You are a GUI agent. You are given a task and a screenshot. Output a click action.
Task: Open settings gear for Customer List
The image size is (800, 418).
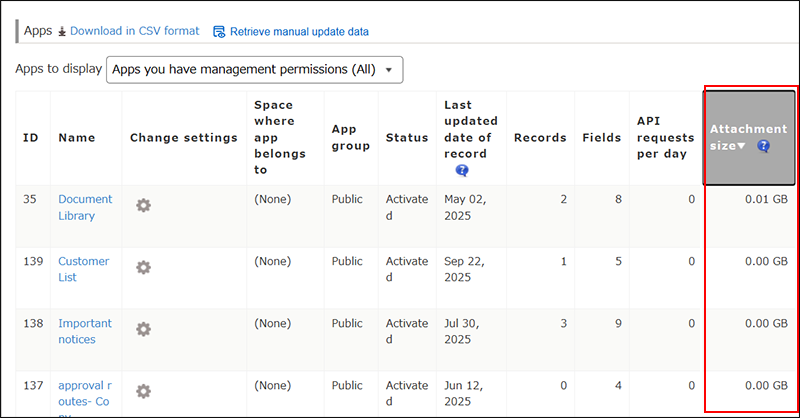pyautogui.click(x=143, y=267)
